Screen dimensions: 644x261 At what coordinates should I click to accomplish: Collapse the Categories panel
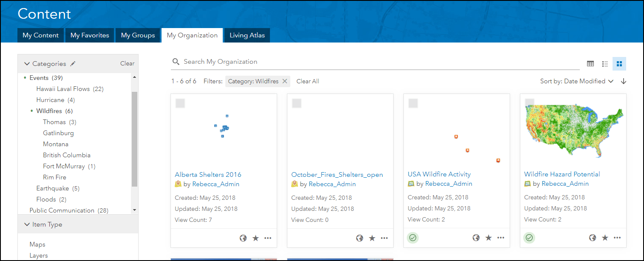coord(27,64)
